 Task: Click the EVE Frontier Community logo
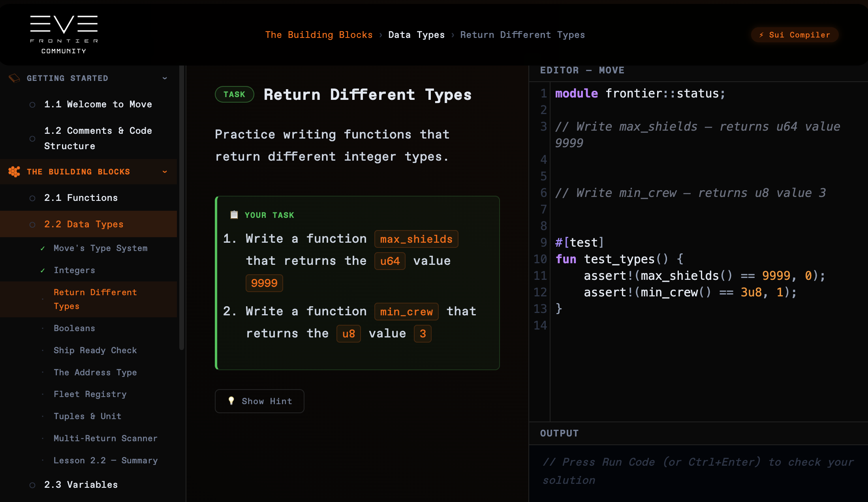click(64, 34)
